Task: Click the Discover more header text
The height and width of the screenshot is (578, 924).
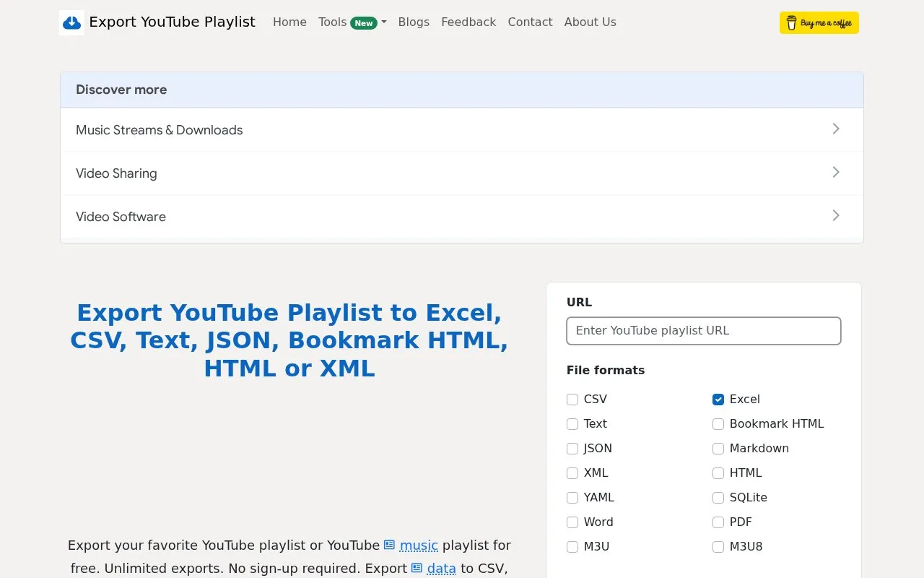Action: pyautogui.click(x=121, y=90)
